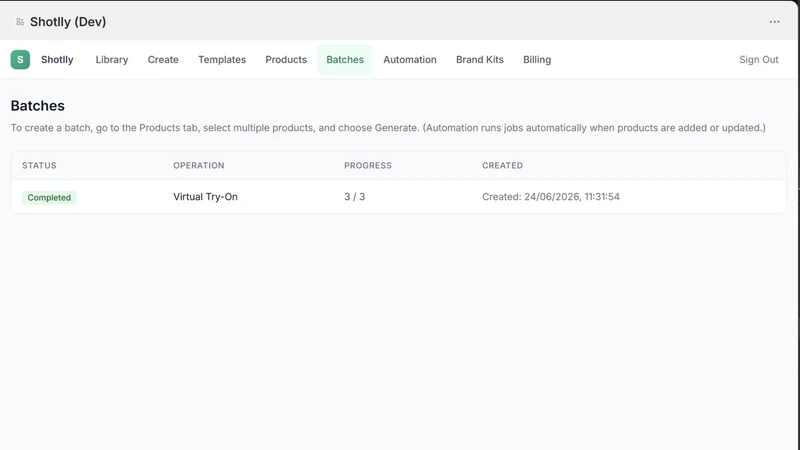800x450 pixels.
Task: Open the Virtual Try-On batch row
Action: [398, 196]
